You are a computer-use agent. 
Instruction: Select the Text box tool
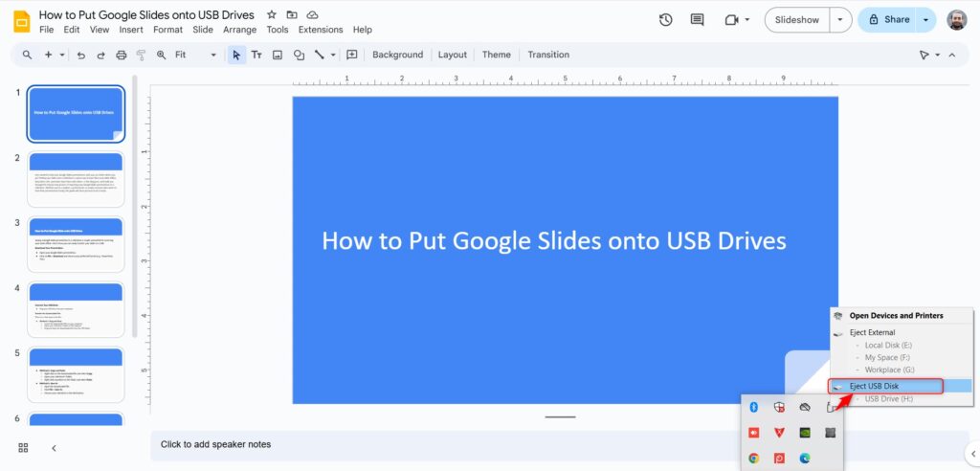(256, 55)
